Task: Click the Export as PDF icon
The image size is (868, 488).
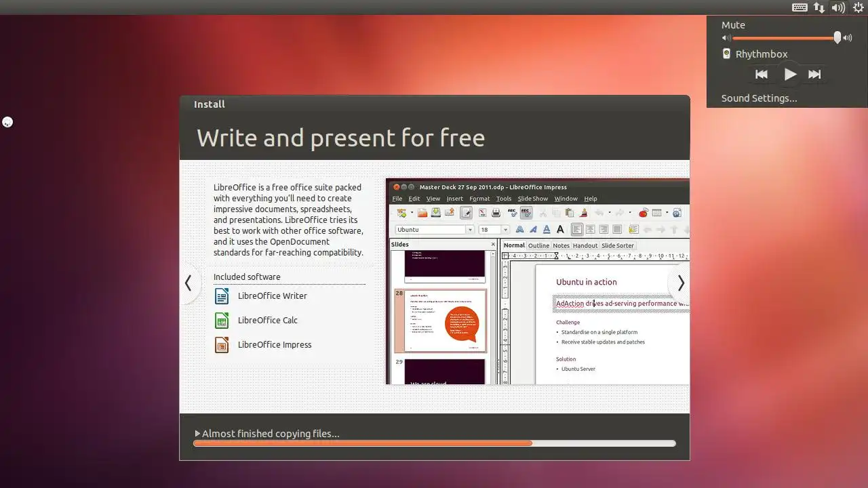Action: 482,213
